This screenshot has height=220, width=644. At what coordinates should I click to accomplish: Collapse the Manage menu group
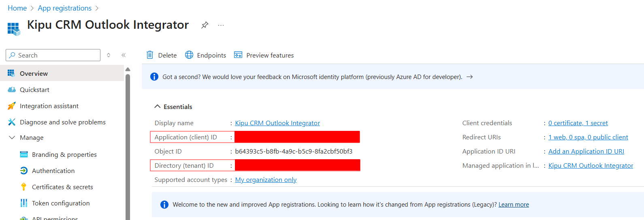[12, 138]
